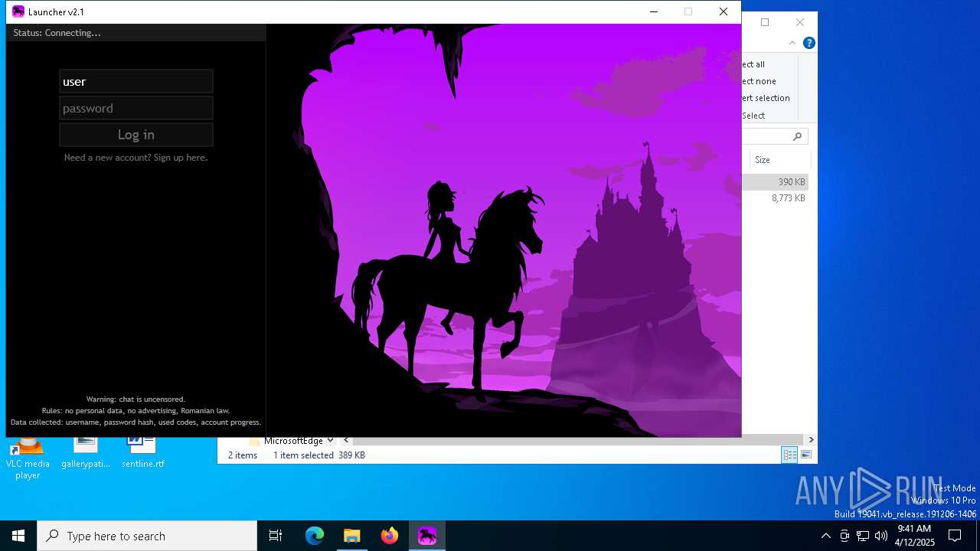The height and width of the screenshot is (551, 980).
Task: Open Task View from the taskbar
Action: [x=276, y=536]
